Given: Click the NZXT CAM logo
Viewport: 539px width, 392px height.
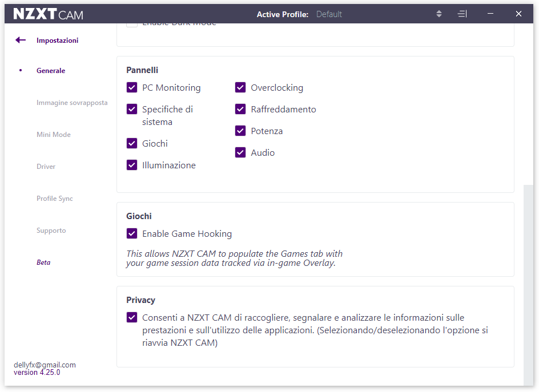Looking at the screenshot, I should point(48,14).
